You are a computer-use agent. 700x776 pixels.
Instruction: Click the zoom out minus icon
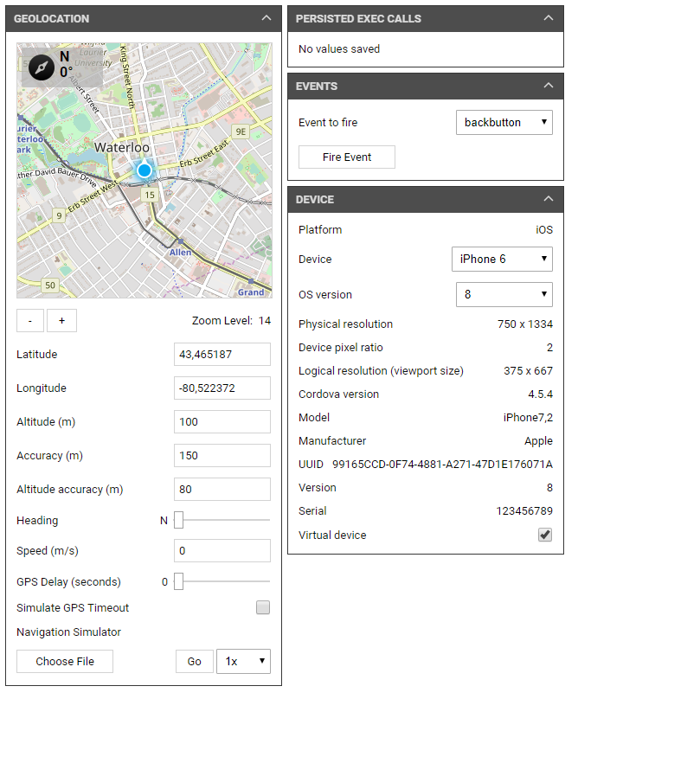29,320
